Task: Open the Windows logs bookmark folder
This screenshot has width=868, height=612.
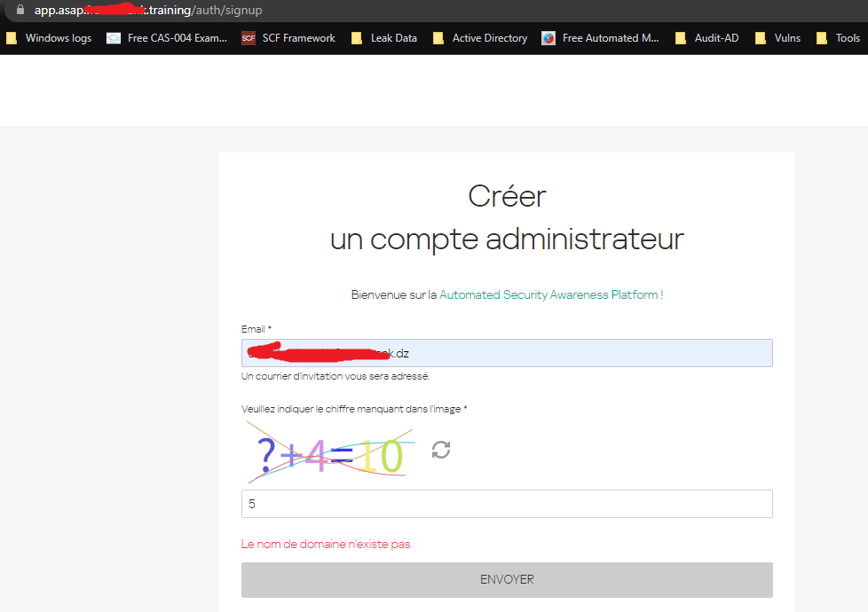Action: (x=49, y=38)
